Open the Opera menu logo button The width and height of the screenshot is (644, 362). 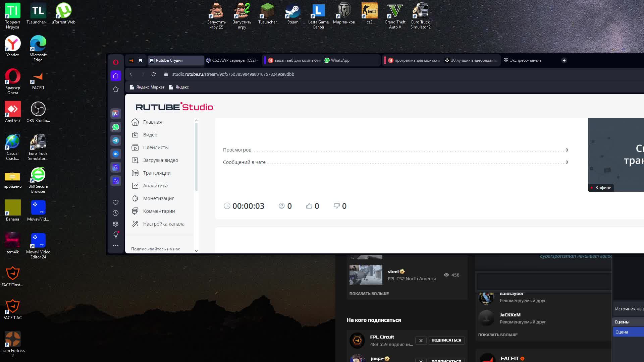click(x=116, y=62)
